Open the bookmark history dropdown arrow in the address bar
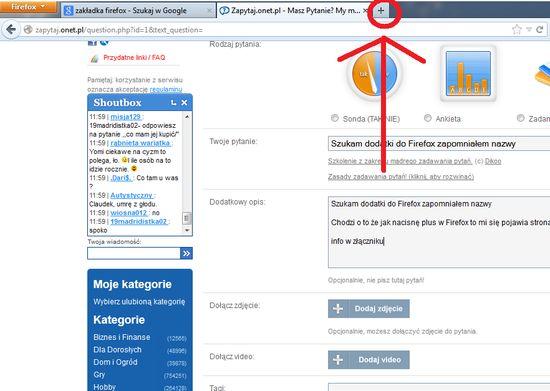The width and height of the screenshot is (550, 391). [529, 30]
